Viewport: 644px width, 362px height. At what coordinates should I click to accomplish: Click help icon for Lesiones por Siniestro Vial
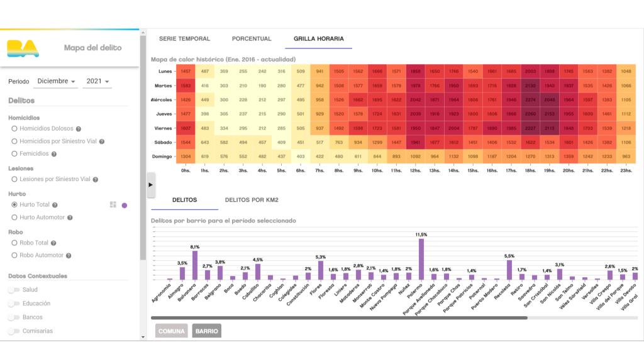95,180
